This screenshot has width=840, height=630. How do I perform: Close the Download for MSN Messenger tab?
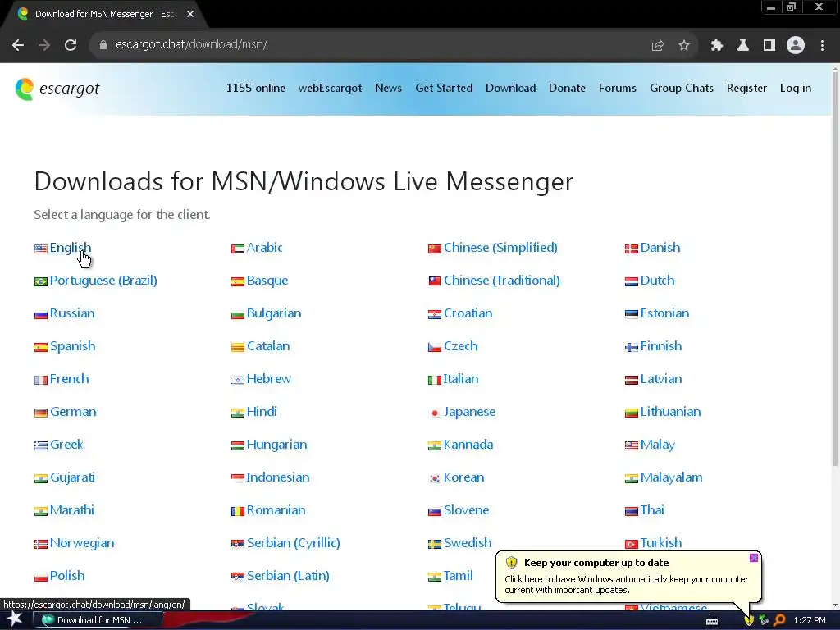(190, 14)
